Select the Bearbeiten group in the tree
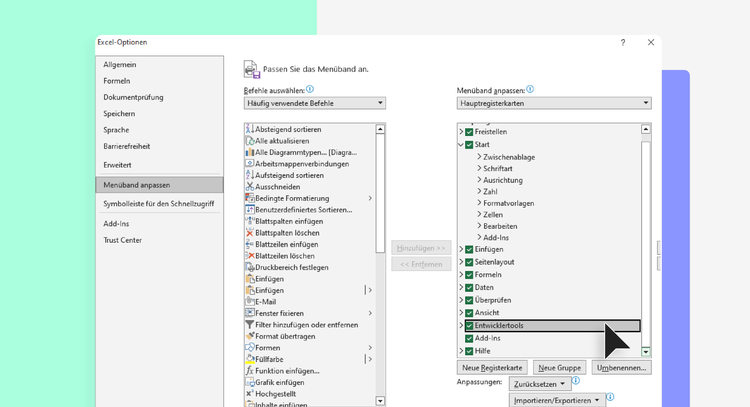 point(500,226)
